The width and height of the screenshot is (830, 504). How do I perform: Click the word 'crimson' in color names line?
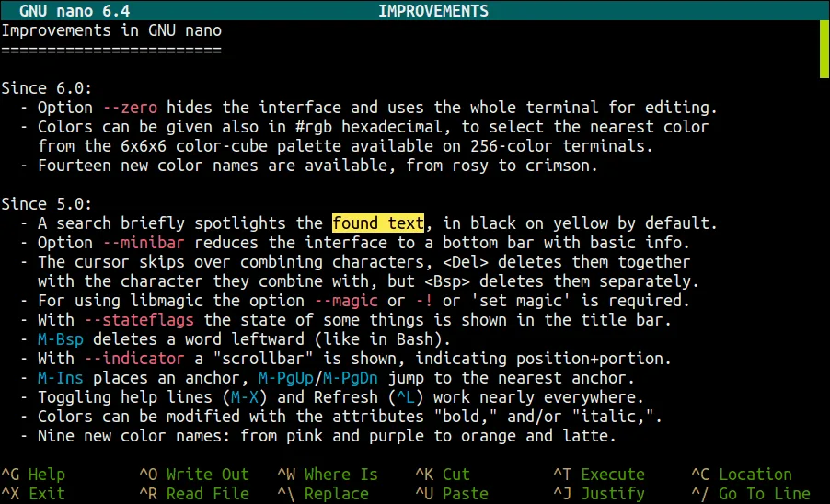click(558, 166)
